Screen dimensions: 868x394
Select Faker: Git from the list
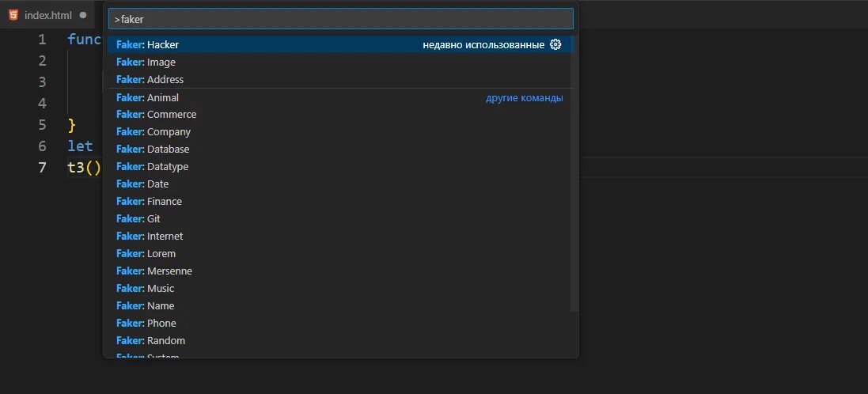(341, 218)
